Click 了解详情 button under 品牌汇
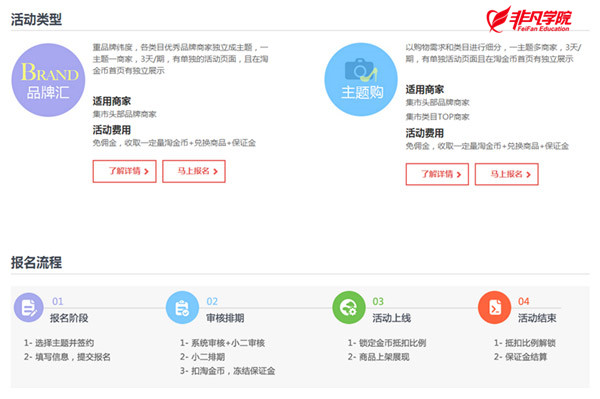 pos(124,171)
